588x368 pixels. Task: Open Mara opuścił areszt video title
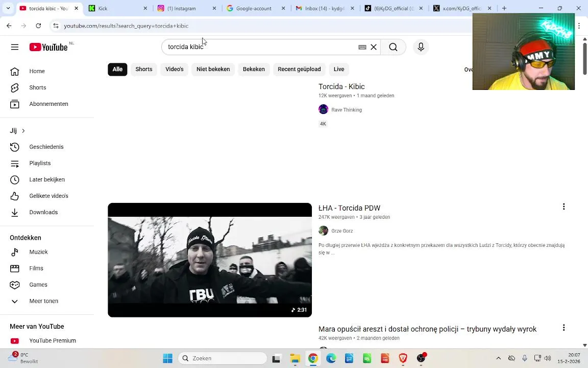coord(428,329)
